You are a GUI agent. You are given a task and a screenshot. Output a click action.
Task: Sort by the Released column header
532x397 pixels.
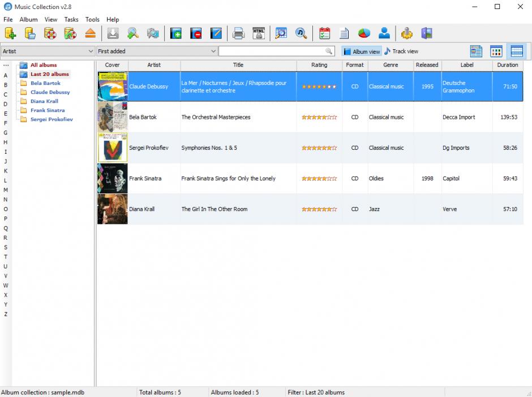coord(427,65)
